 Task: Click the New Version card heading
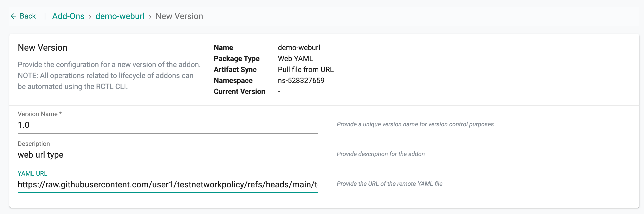pos(42,48)
